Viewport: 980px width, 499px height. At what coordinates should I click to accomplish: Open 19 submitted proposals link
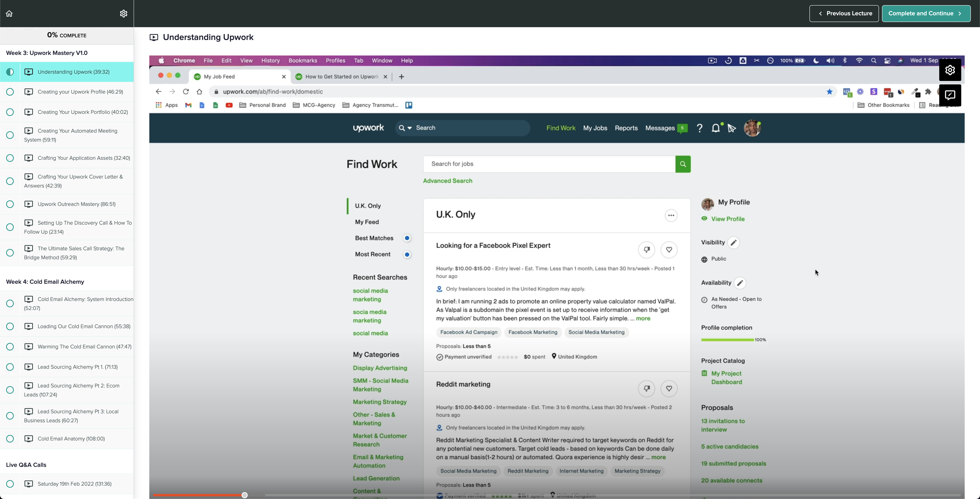click(733, 464)
